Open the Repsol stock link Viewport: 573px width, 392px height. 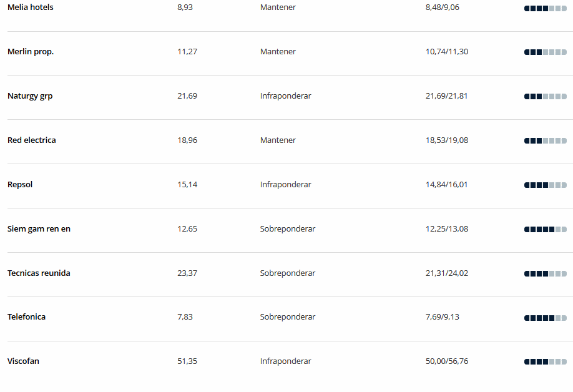(x=20, y=185)
